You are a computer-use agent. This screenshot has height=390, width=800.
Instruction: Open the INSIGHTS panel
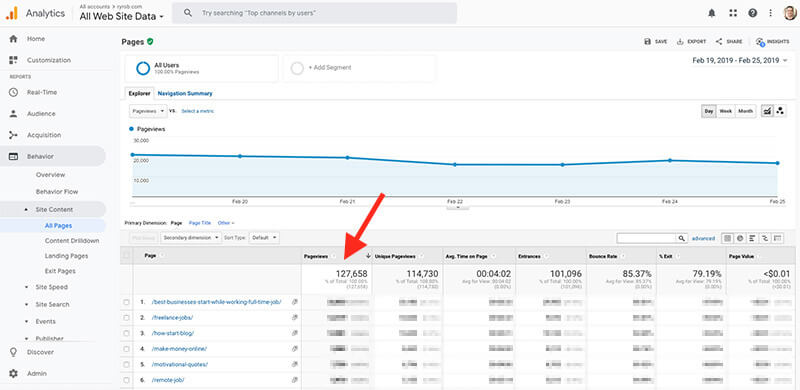[772, 42]
